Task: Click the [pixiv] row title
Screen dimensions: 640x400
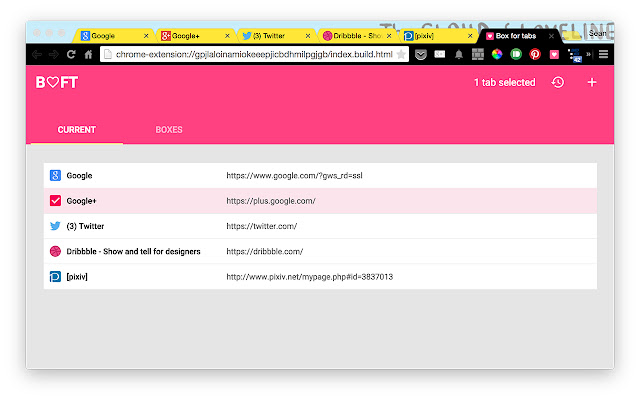Action: pos(77,277)
